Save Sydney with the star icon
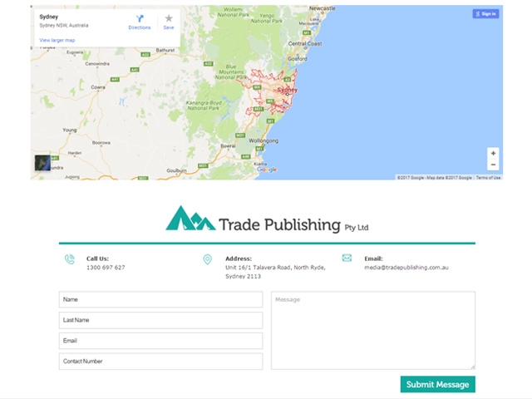Viewport: 532px width, 399px height. click(x=169, y=18)
